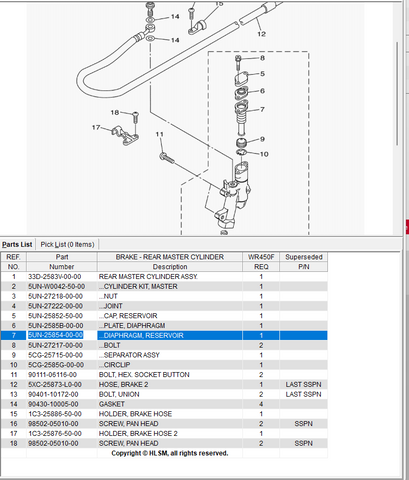This screenshot has height=480, width=409.
Task: Click SSPN in reference 18 row
Action: point(303,443)
